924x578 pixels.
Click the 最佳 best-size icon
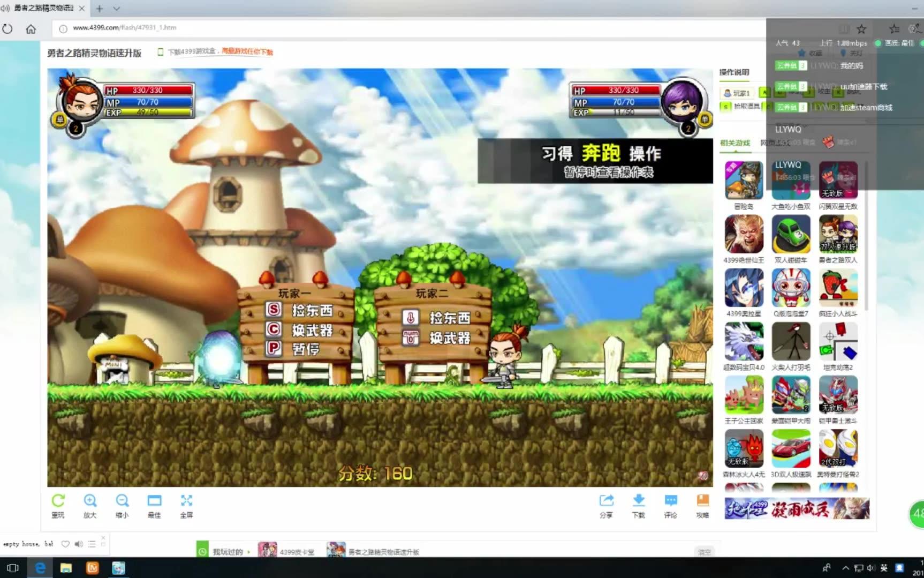tap(154, 501)
